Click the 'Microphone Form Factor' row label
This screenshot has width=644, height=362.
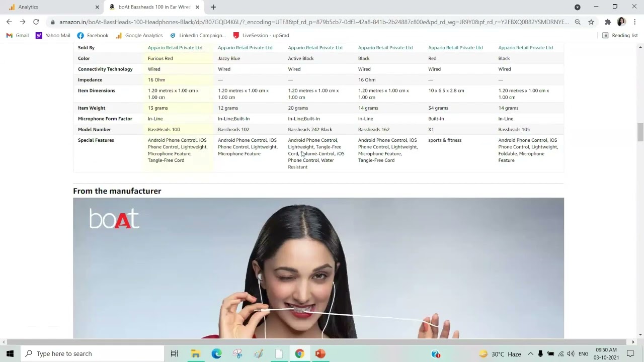105,119
